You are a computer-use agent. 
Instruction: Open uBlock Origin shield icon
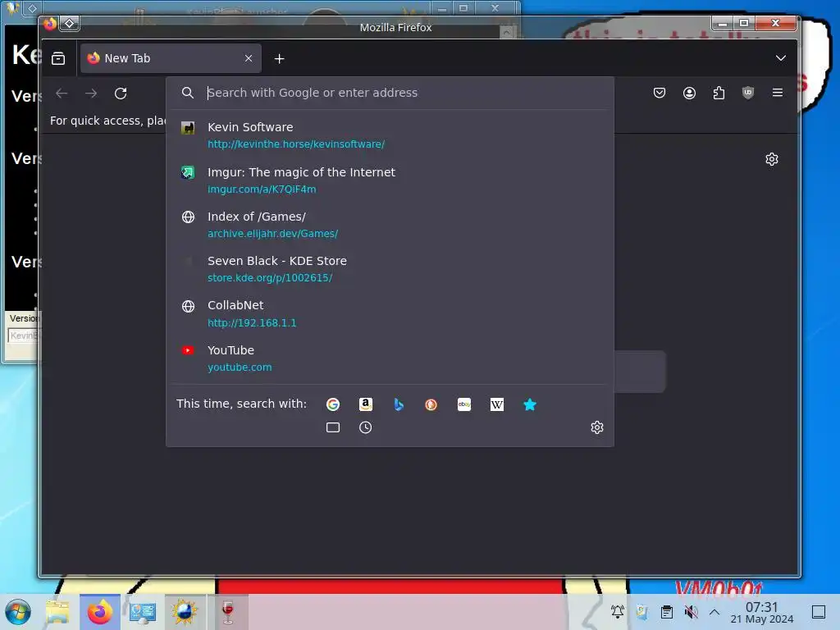coord(748,94)
